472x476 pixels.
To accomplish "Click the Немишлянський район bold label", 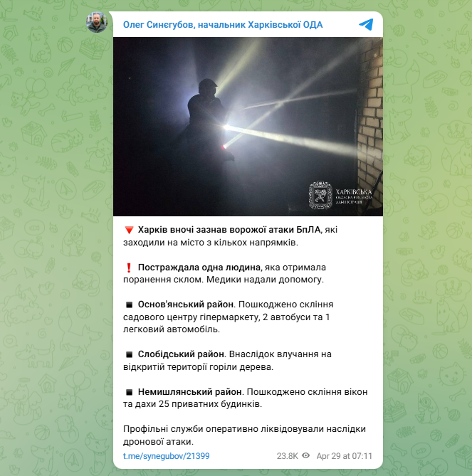I will coord(190,392).
